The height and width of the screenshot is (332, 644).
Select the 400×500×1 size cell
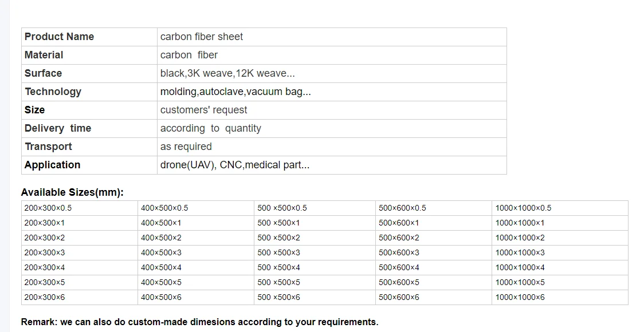[x=161, y=223]
